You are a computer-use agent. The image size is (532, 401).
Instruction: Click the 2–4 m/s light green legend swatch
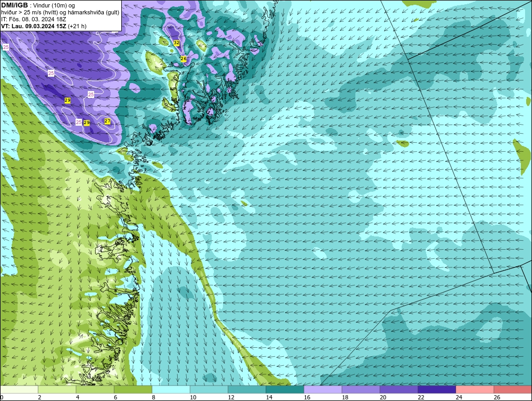click(x=57, y=389)
